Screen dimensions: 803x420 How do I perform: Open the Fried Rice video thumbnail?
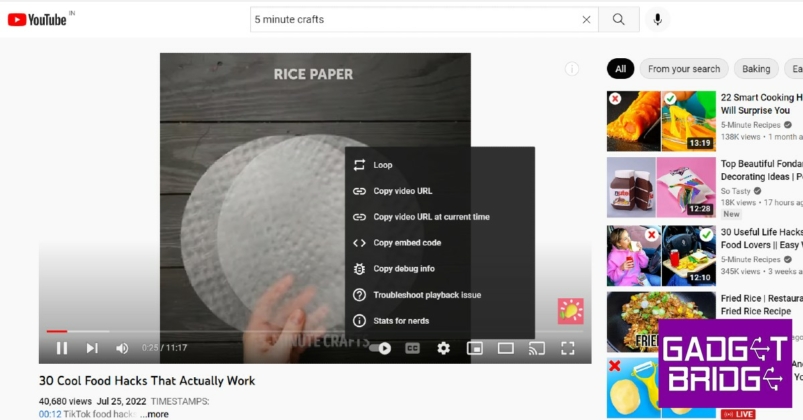point(661,322)
